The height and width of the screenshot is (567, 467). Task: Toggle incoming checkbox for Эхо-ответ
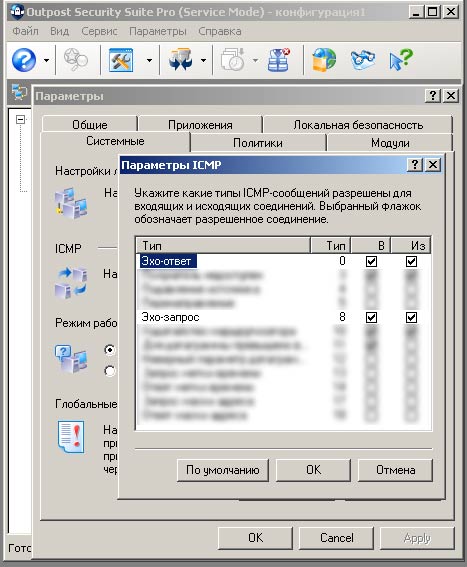pyautogui.click(x=372, y=261)
